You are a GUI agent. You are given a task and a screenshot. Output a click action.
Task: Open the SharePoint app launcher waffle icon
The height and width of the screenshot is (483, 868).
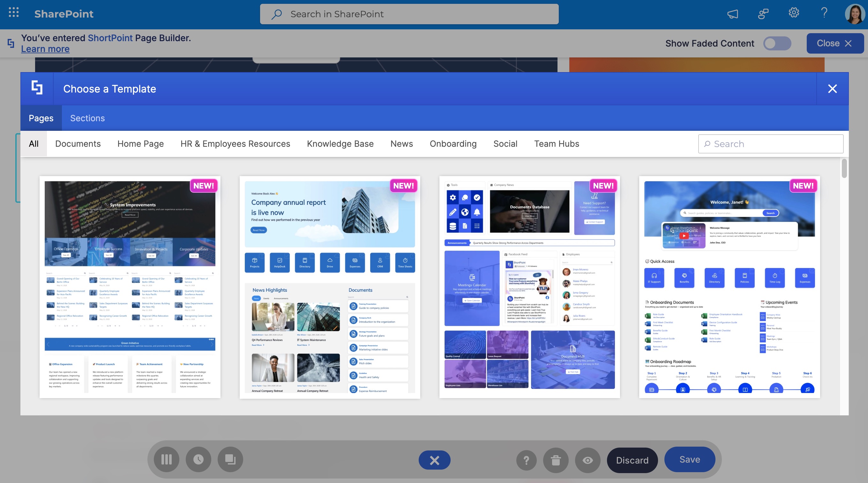pos(13,13)
